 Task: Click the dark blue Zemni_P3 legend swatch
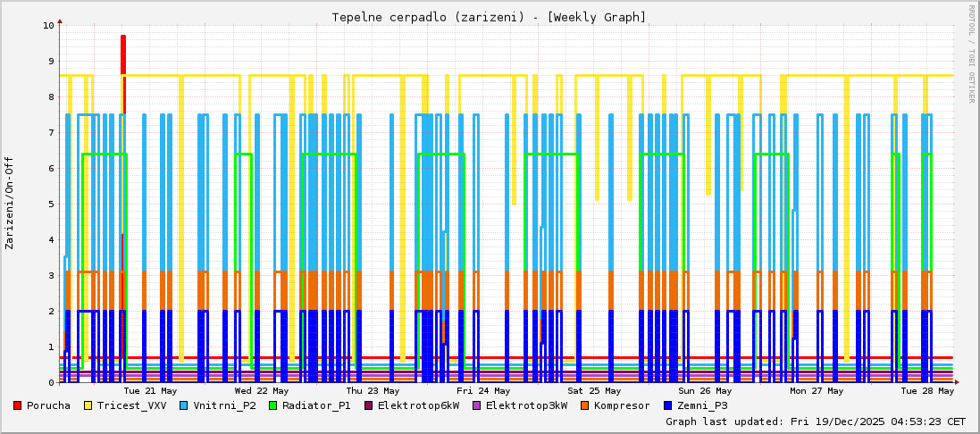(x=669, y=405)
